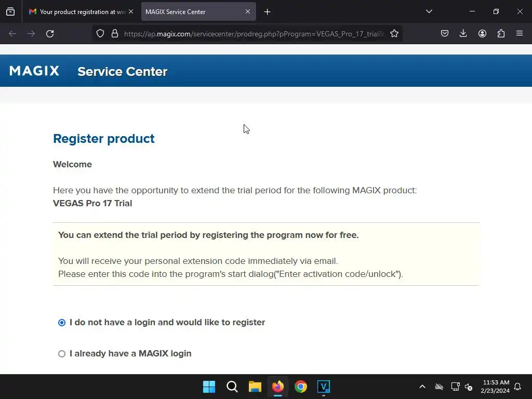Click the 'VEGAS Pro 17 Trial' product name
The height and width of the screenshot is (399, 532).
click(x=92, y=203)
